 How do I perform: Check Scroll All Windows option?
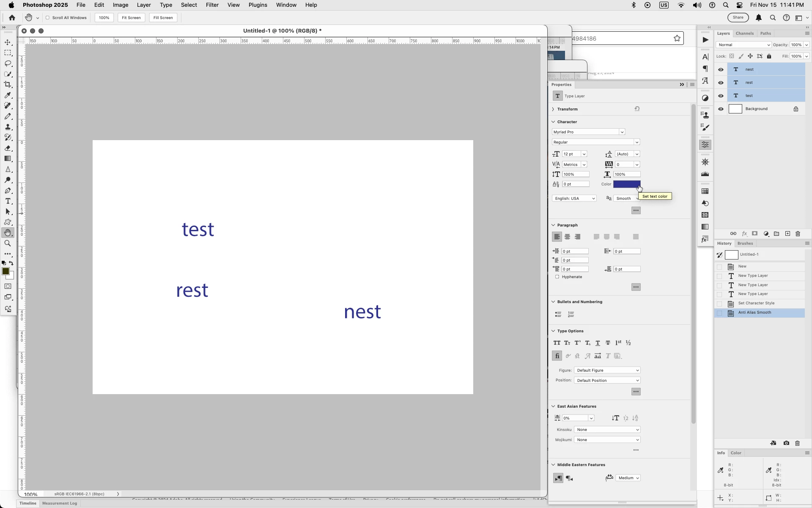48,18
